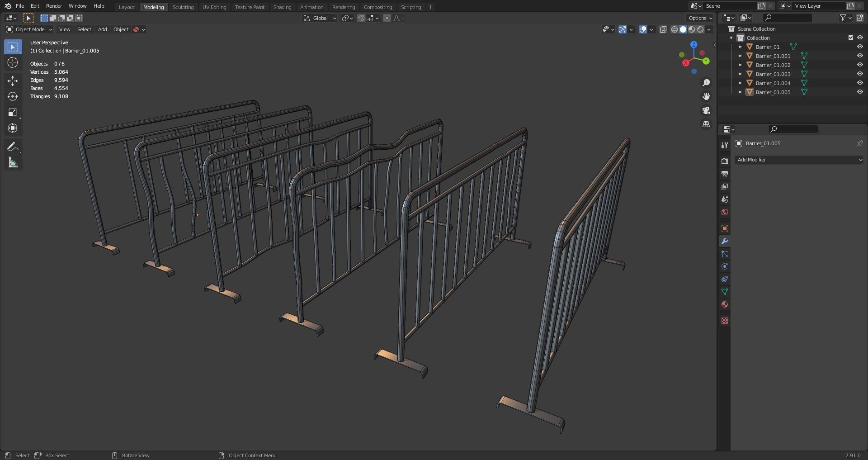Switch to rendered shading mode

700,29
